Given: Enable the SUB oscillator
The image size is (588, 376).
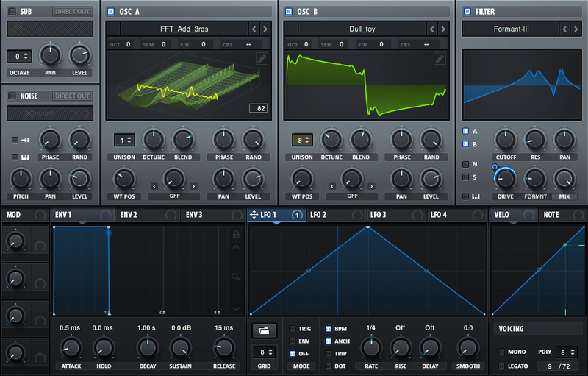Looking at the screenshot, I should (12, 12).
